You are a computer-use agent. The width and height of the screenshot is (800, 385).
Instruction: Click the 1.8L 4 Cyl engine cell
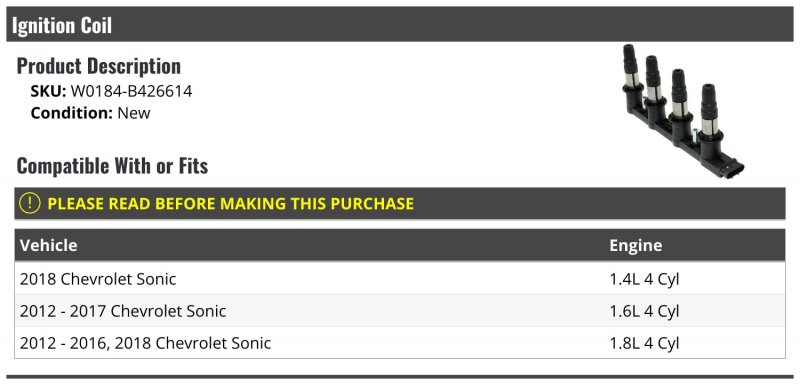[x=644, y=343]
